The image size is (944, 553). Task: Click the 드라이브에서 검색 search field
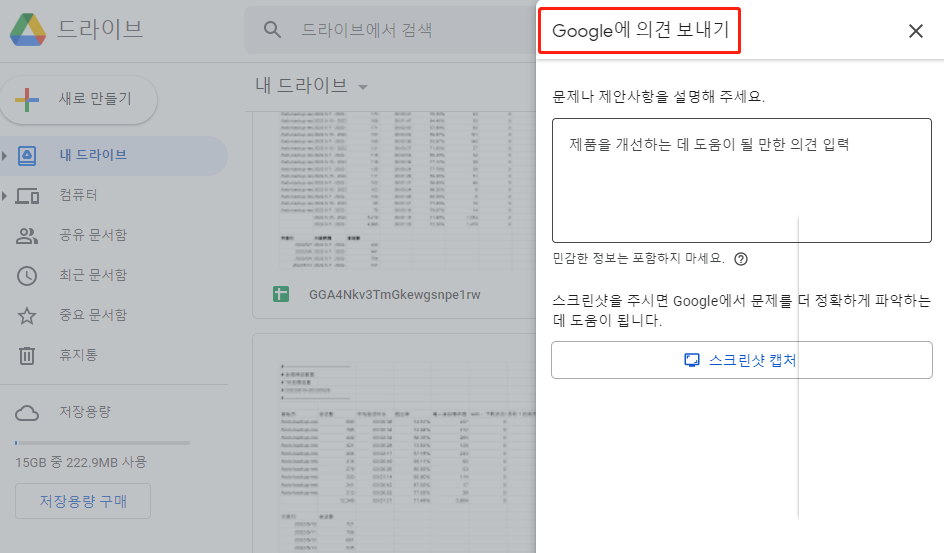[x=390, y=29]
